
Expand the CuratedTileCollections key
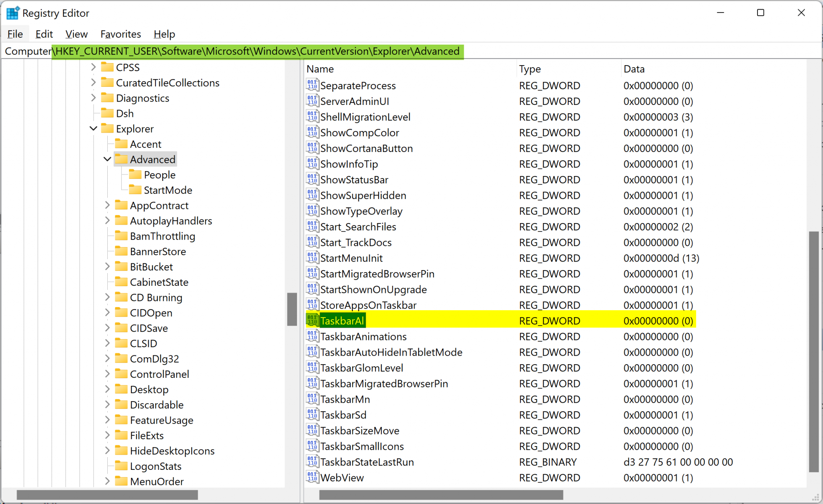click(x=93, y=82)
